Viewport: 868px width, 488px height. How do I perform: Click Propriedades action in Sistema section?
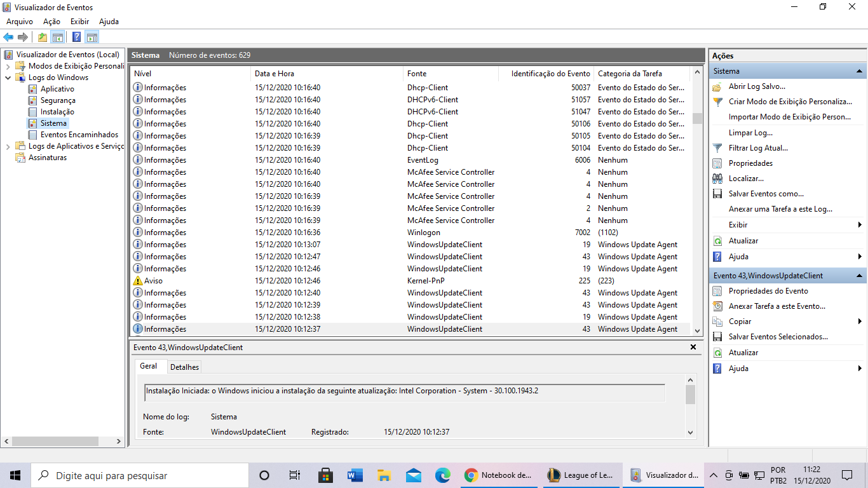[750, 163]
